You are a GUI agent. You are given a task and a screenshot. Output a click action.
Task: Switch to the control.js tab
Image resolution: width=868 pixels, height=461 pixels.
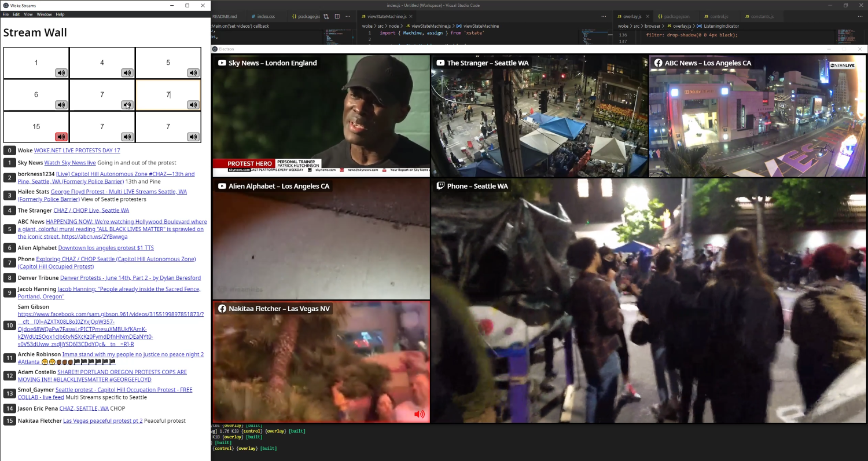click(718, 16)
